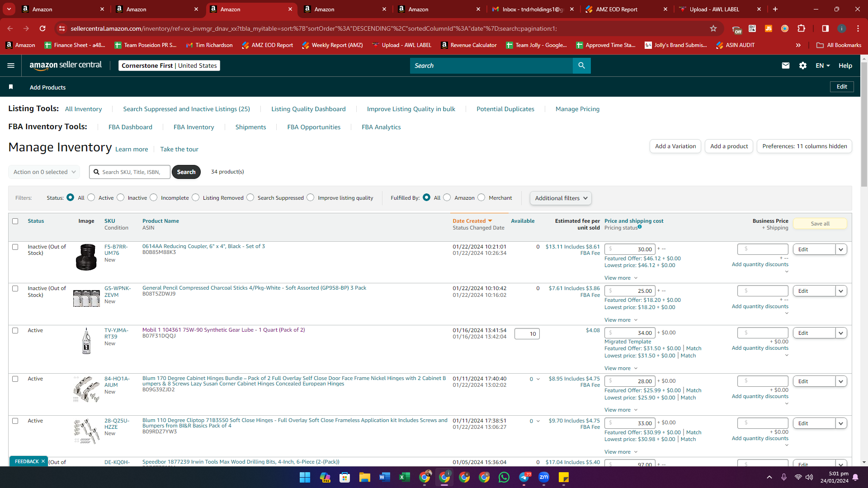The width and height of the screenshot is (868, 488).
Task: Click the bookmark flag icon beside Add Products
Action: pos(11,87)
